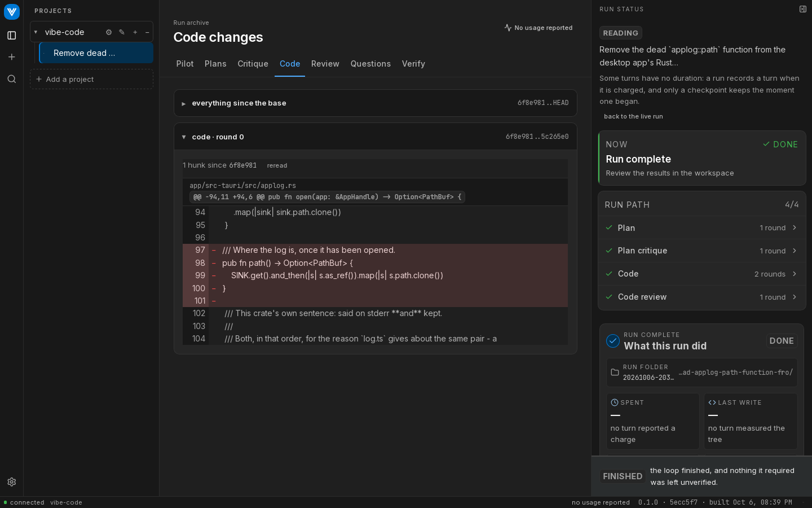Open the Questions tab
Screen dimensions: 812x508
pyautogui.click(x=370, y=64)
